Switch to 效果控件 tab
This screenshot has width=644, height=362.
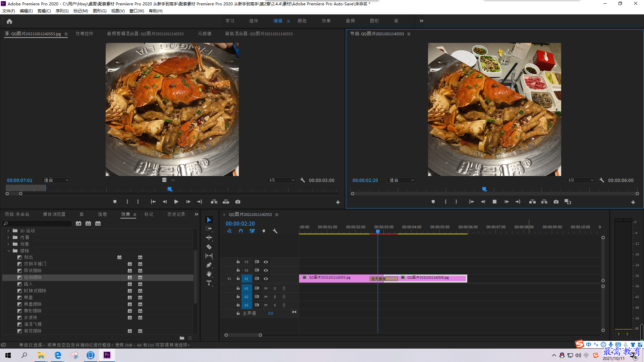pos(84,34)
